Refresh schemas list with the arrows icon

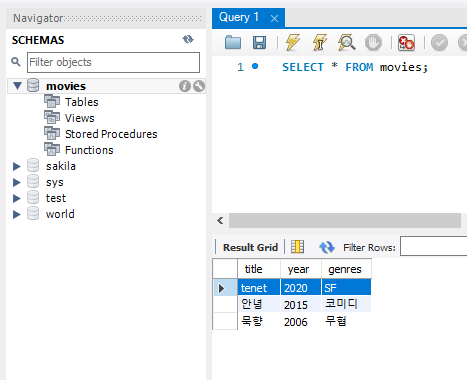point(188,39)
